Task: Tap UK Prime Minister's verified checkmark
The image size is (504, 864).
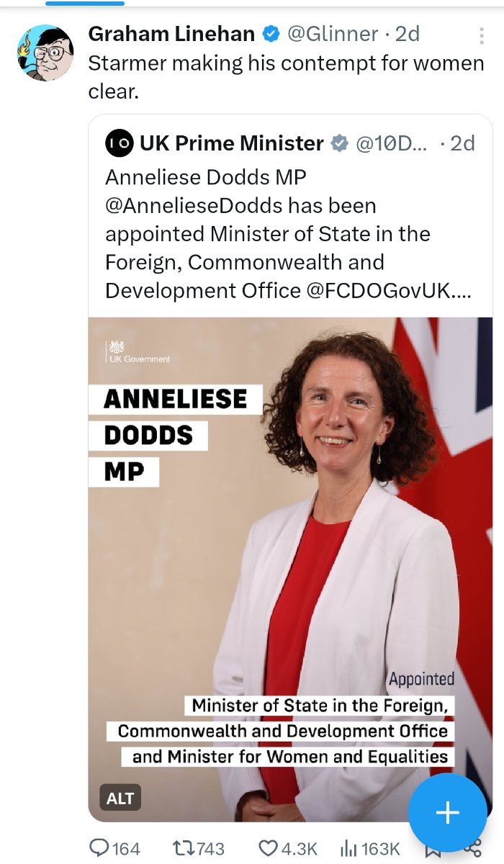Action: (x=339, y=143)
